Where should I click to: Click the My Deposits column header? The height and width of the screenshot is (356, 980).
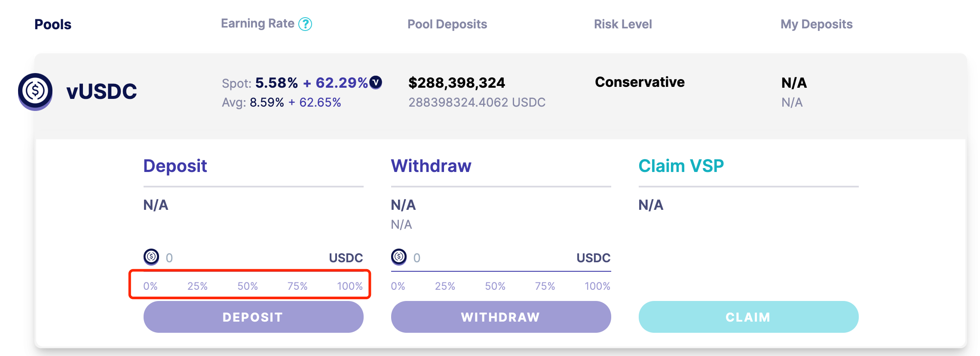click(x=816, y=25)
